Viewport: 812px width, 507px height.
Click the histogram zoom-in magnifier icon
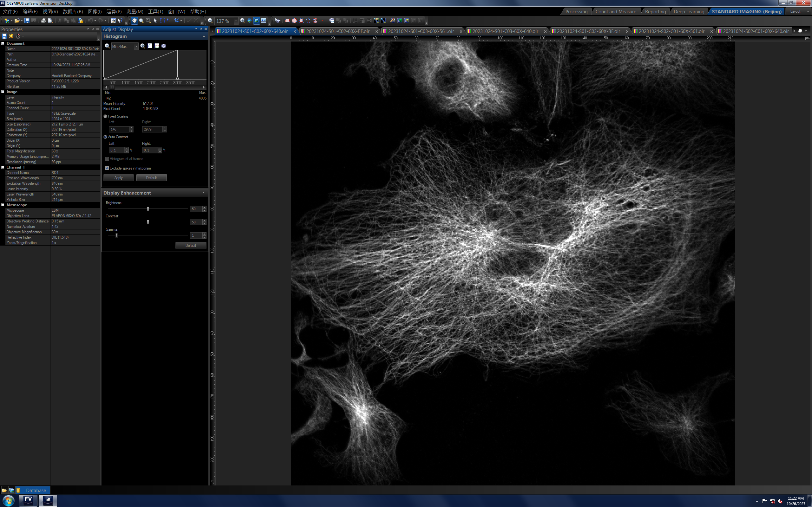[143, 46]
